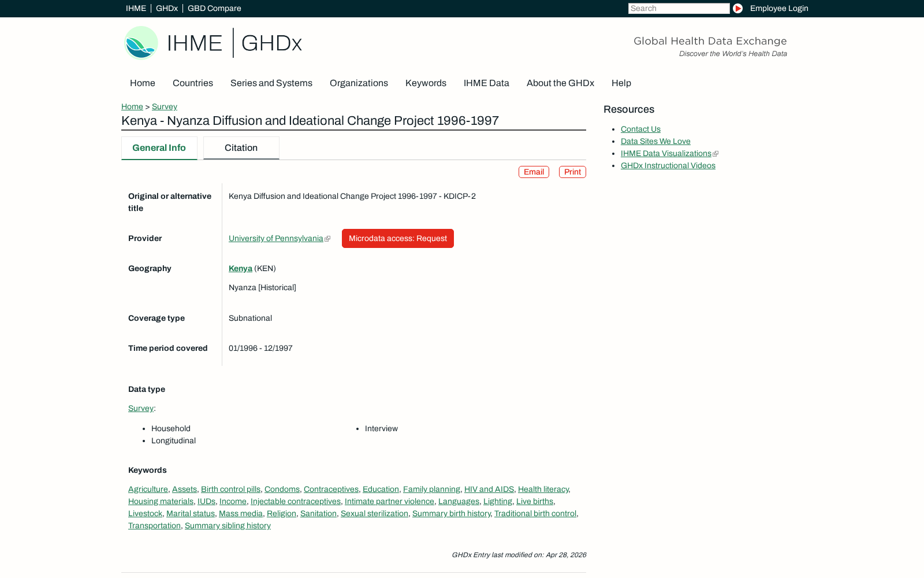
Task: Open the Organizations menu item
Action: (359, 83)
